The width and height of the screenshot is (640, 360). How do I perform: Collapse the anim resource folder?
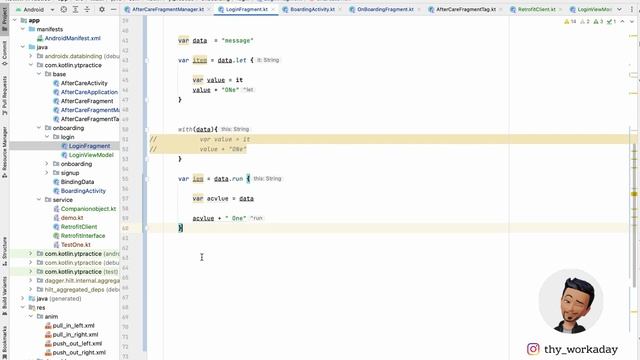[x=31, y=316]
